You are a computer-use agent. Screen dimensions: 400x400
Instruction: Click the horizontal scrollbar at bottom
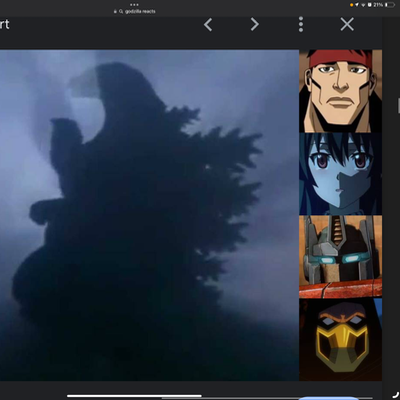pos(134,396)
